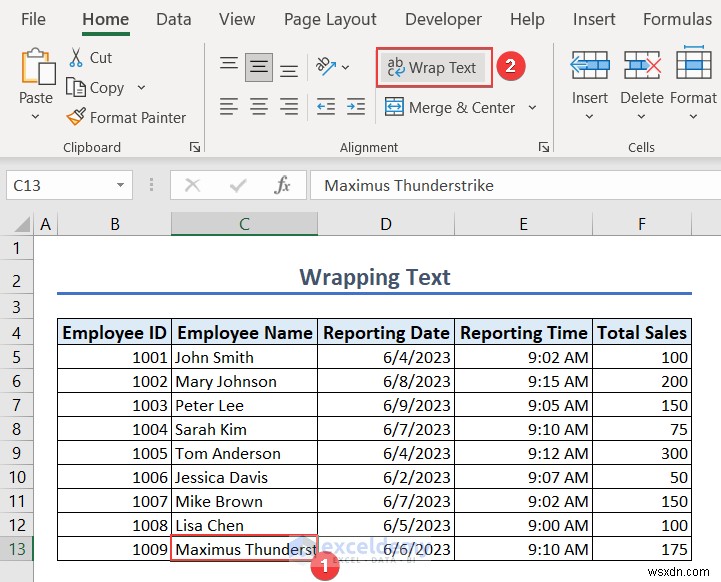Switch to the Developer tab
The width and height of the screenshot is (721, 582).
pyautogui.click(x=443, y=19)
